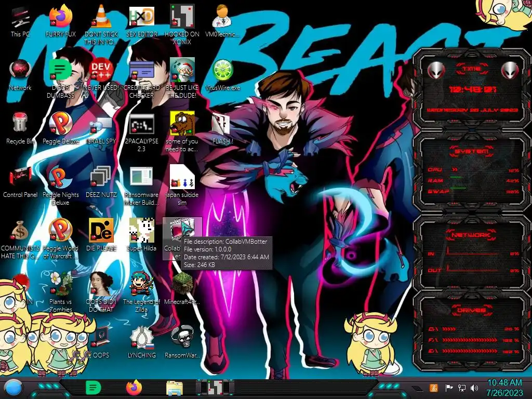Click the SYSTEM header in the gadget
The image size is (532, 399).
(472, 151)
